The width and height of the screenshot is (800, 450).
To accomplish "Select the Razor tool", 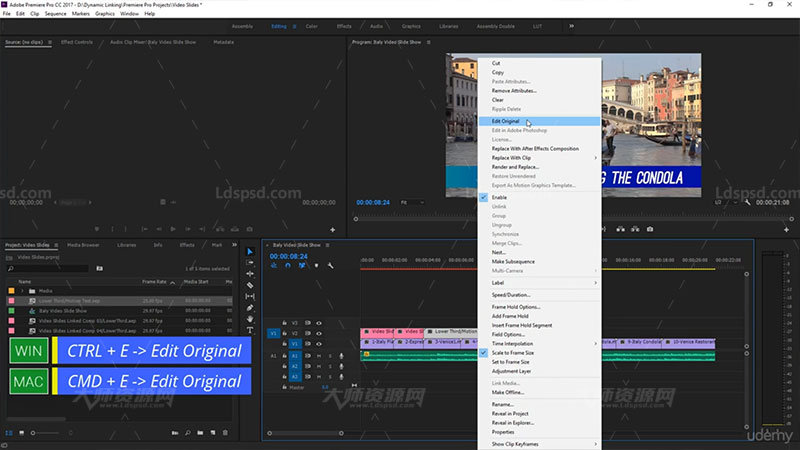I will pyautogui.click(x=249, y=285).
